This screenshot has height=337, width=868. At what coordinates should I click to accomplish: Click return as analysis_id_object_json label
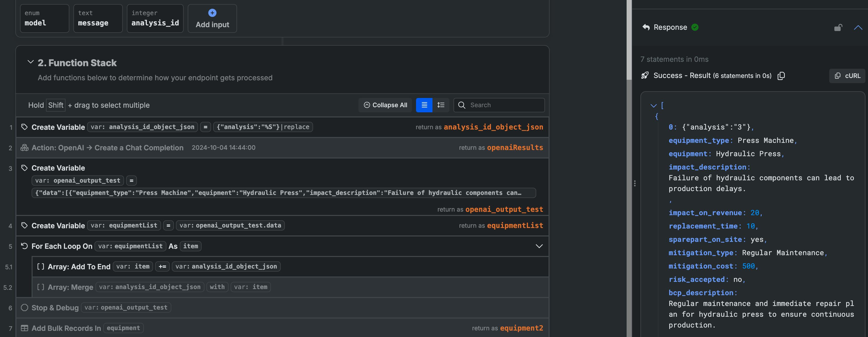[479, 127]
